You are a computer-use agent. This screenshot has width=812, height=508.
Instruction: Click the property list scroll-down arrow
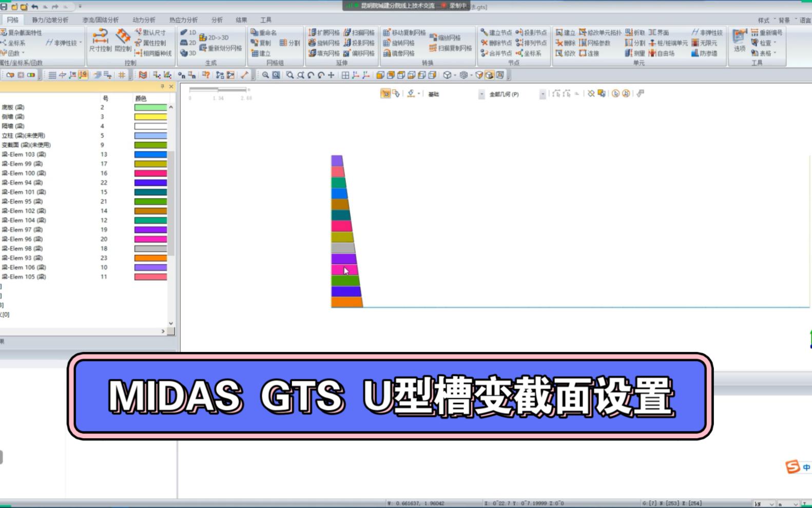click(x=171, y=323)
